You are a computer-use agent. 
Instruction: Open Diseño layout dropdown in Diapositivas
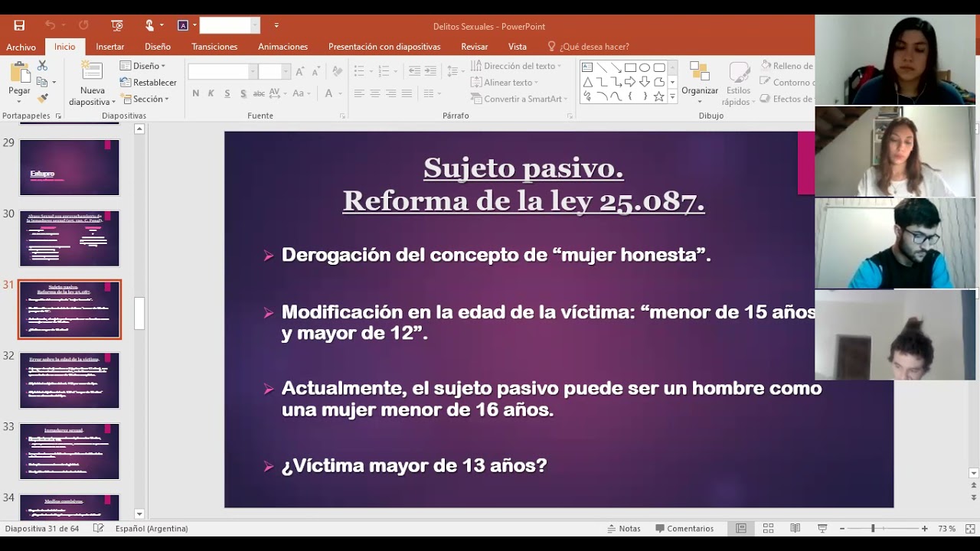click(142, 66)
